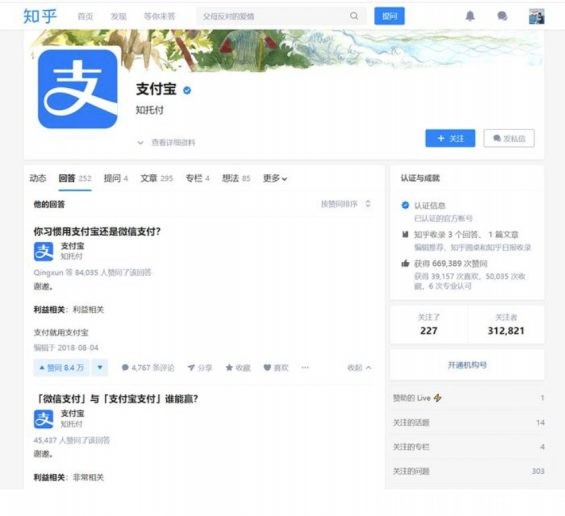Click the downvote arrow button
Image resolution: width=565 pixels, height=516 pixels.
(100, 368)
